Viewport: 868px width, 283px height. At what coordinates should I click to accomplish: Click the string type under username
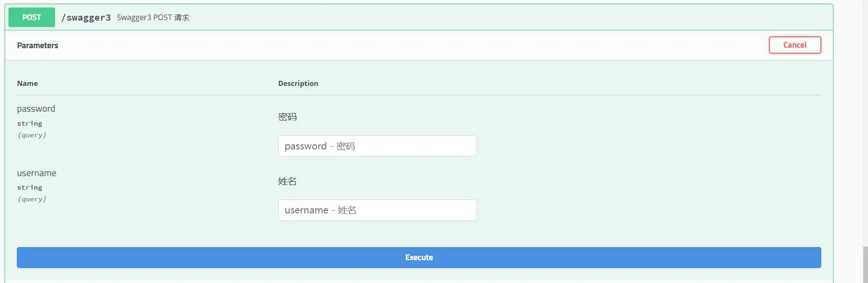click(29, 188)
